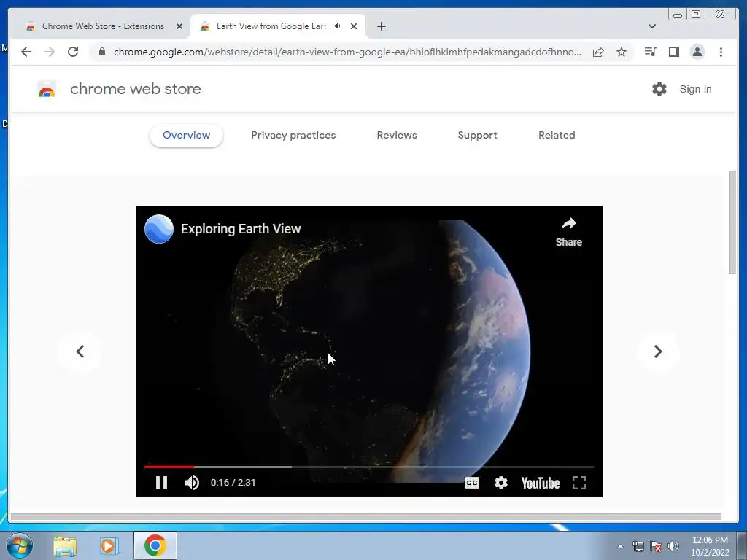Image resolution: width=747 pixels, height=560 pixels.
Task: Open the Chrome side panel
Action: coord(673,52)
